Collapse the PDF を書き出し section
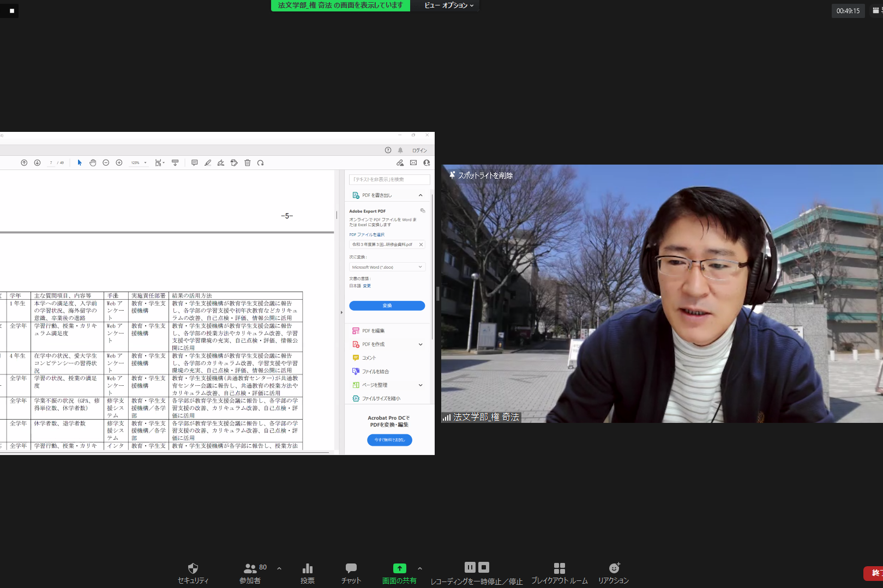The image size is (883, 588). tap(421, 195)
